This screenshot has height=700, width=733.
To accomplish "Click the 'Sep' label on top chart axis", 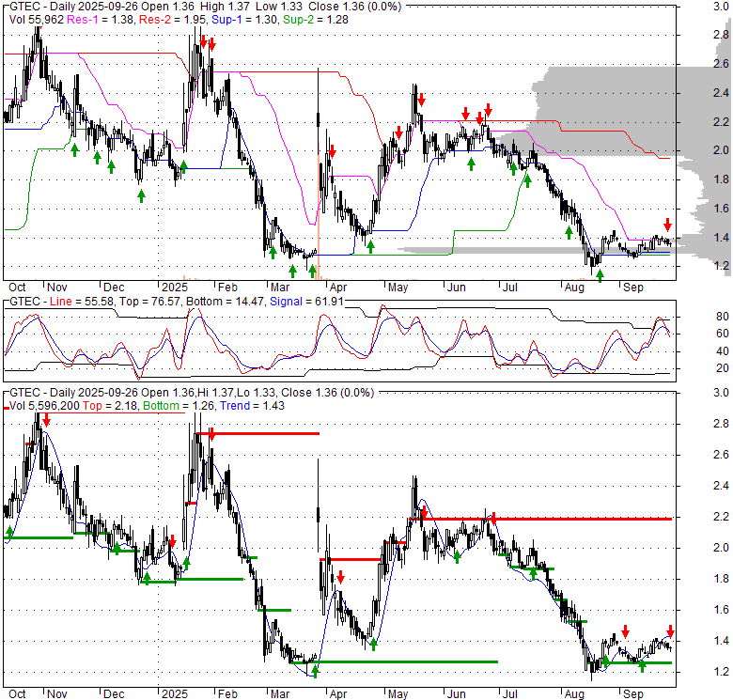I will (x=633, y=288).
